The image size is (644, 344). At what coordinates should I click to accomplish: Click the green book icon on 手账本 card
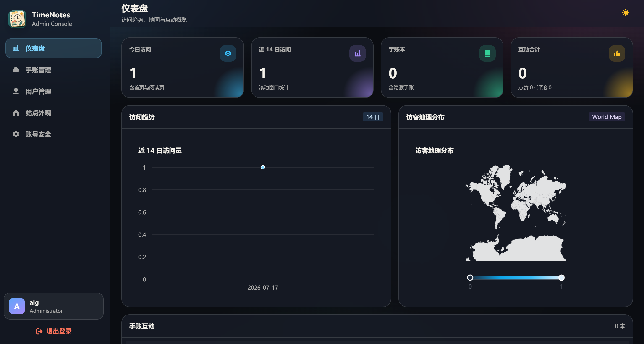487,53
